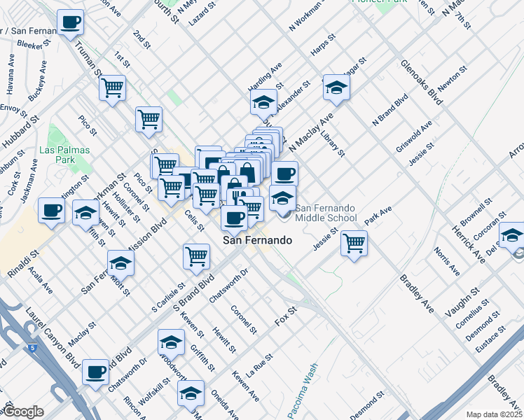The width and height of the screenshot is (524, 420).
Task: Click the Map data ©2025 attribution
Action: [x=494, y=414]
